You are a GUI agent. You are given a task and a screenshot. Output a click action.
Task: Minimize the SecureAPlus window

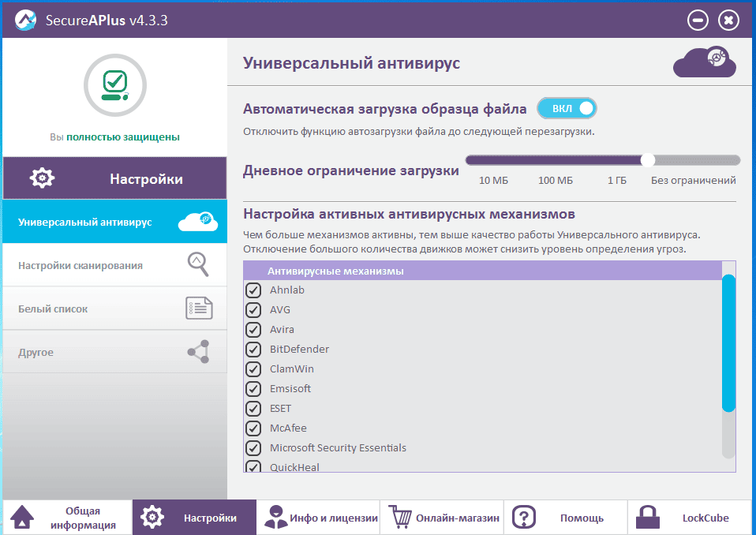click(x=698, y=21)
